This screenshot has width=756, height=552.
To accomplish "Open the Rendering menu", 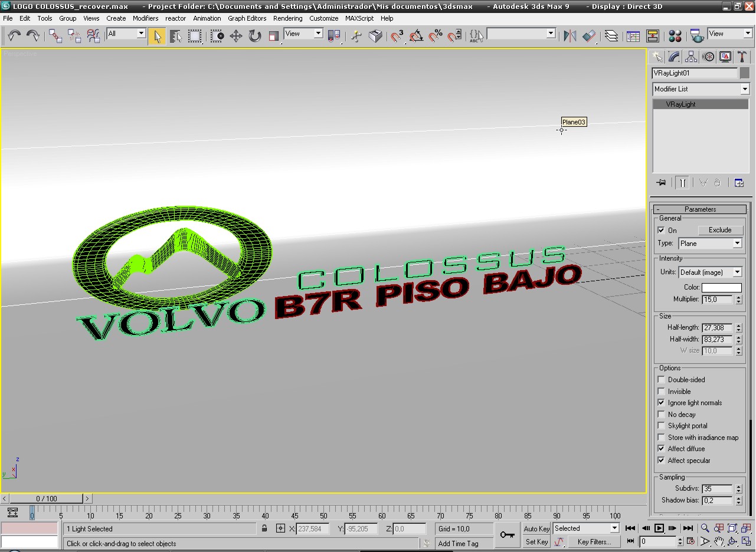I will [288, 18].
